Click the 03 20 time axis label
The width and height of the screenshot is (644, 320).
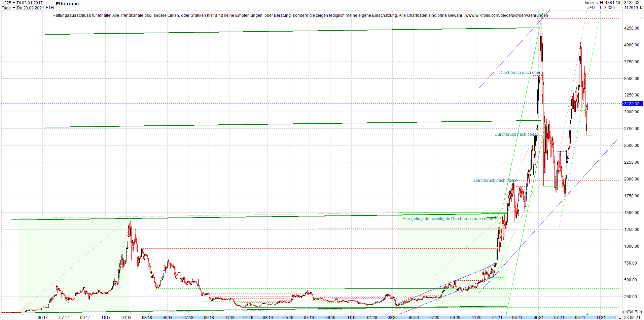point(393,317)
